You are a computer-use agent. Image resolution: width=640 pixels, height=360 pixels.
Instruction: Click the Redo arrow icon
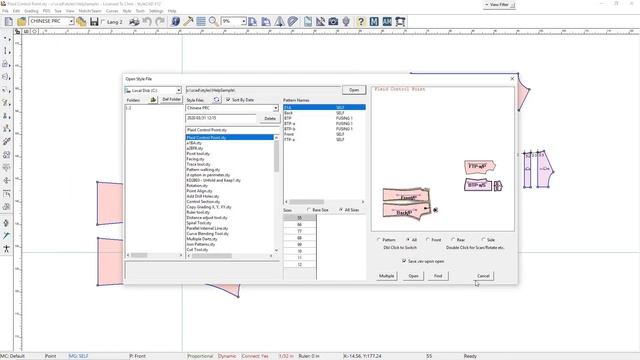pyautogui.click(x=160, y=22)
